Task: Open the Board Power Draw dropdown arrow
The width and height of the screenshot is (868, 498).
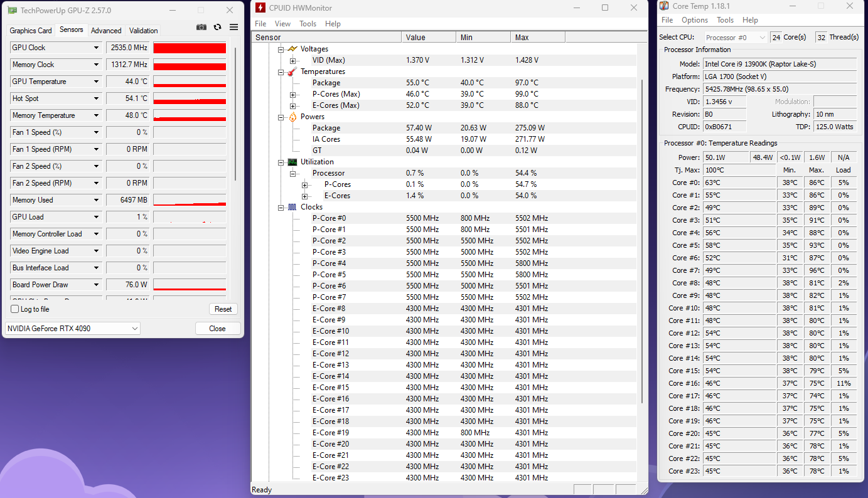Action: pyautogui.click(x=97, y=285)
